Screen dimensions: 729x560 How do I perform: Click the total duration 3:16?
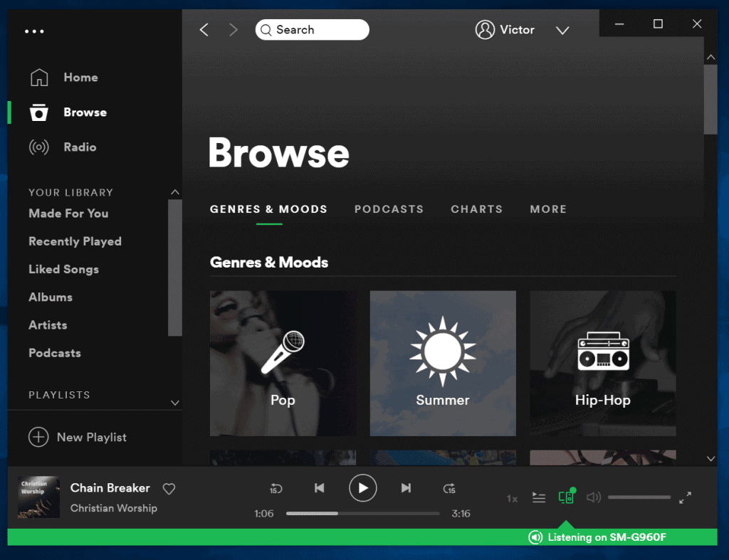tap(461, 514)
